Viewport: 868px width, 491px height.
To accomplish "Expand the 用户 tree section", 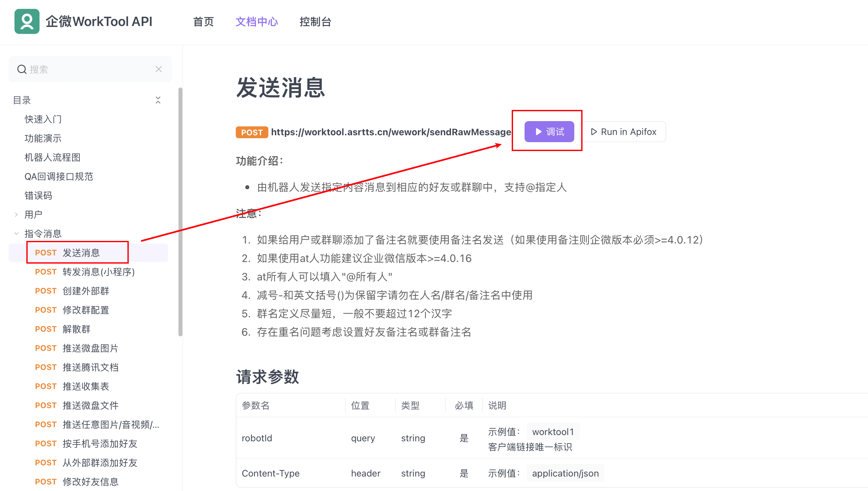I will coord(16,215).
